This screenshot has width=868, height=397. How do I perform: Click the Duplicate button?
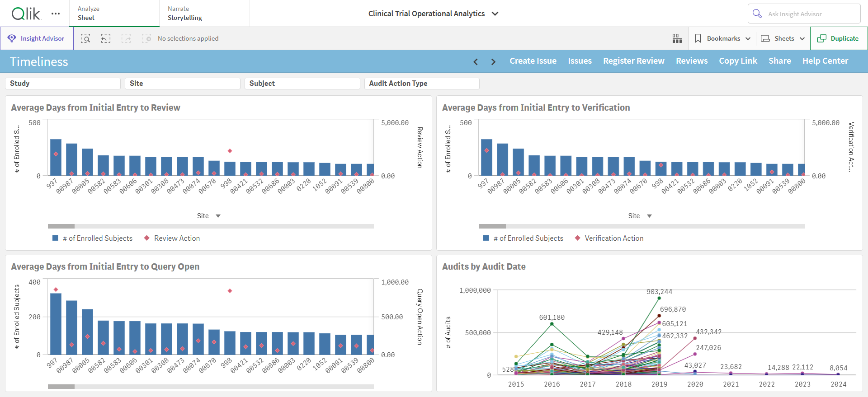click(839, 38)
